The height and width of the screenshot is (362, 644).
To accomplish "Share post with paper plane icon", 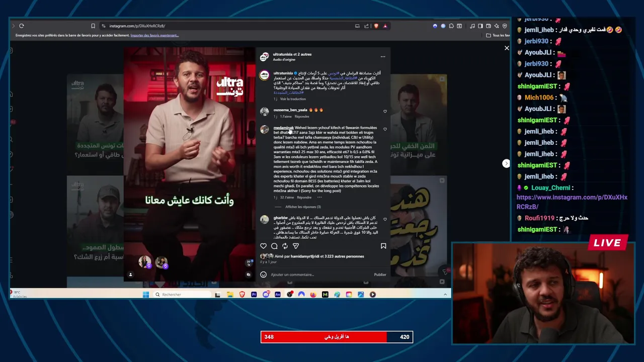I will 296,246.
